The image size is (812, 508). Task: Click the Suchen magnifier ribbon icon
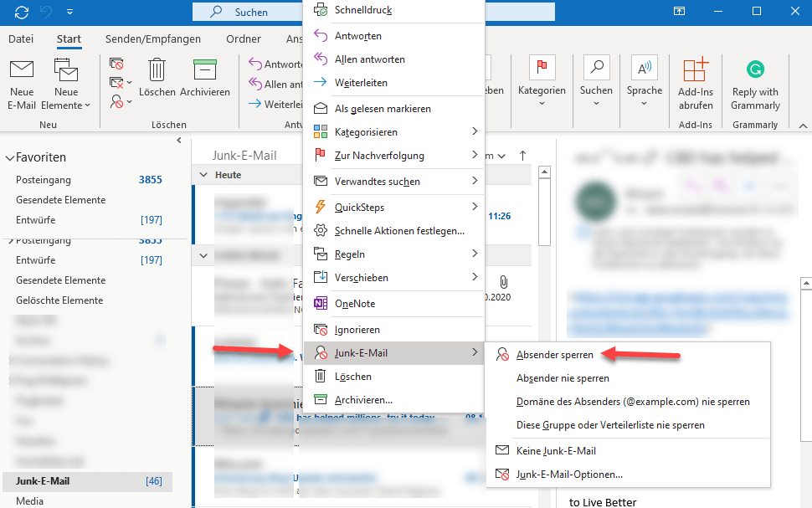596,69
